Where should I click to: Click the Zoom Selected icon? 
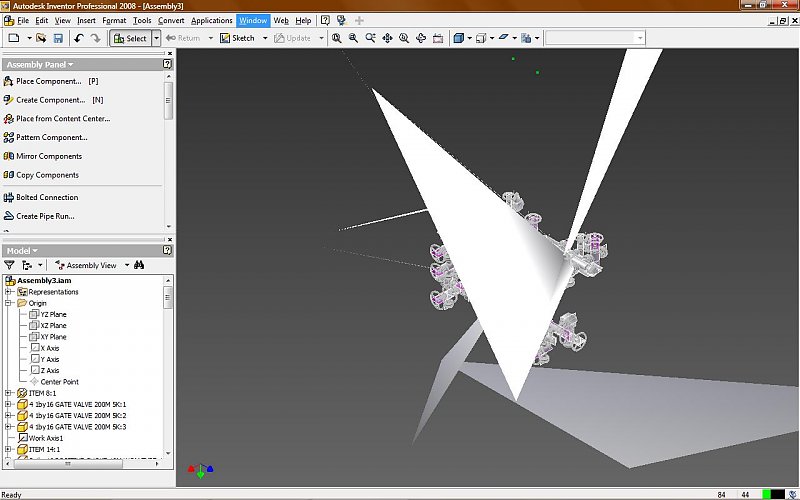pos(404,38)
